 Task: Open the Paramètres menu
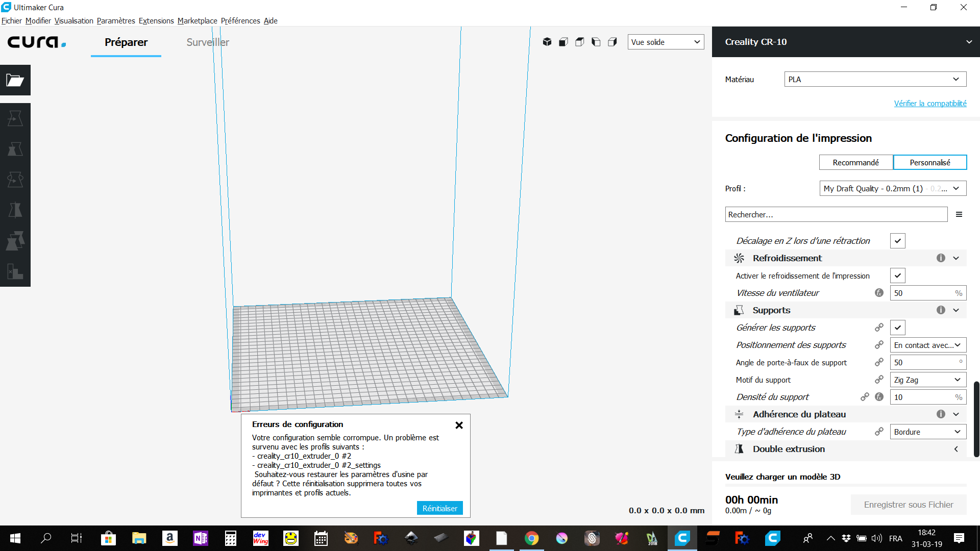(116, 21)
